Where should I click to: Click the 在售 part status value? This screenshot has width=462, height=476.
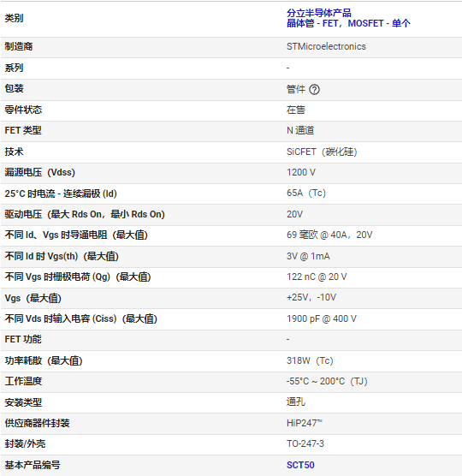point(296,110)
